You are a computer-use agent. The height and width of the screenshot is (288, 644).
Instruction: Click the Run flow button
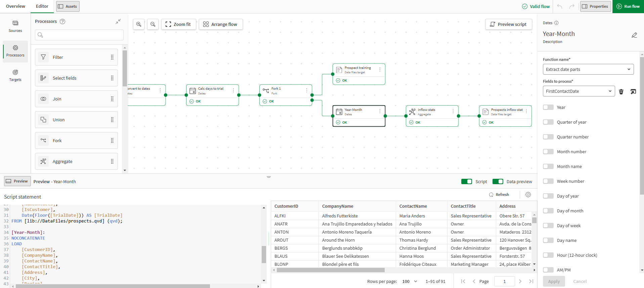[628, 6]
